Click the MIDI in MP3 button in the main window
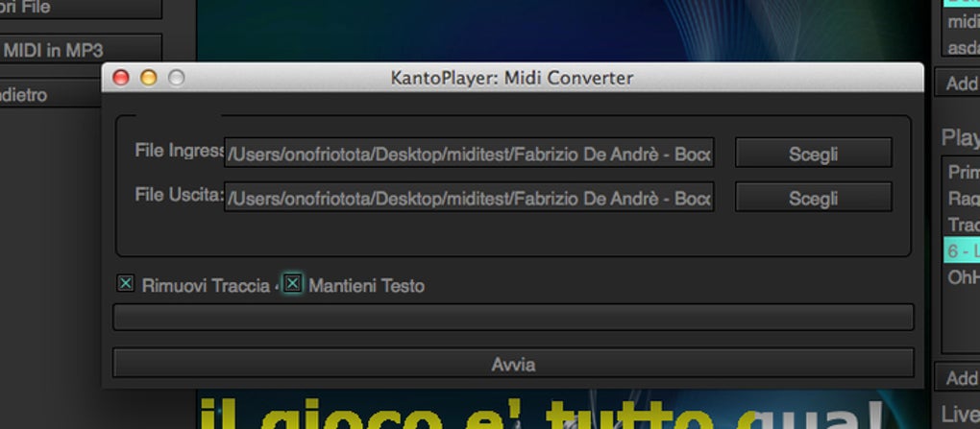 point(80,50)
